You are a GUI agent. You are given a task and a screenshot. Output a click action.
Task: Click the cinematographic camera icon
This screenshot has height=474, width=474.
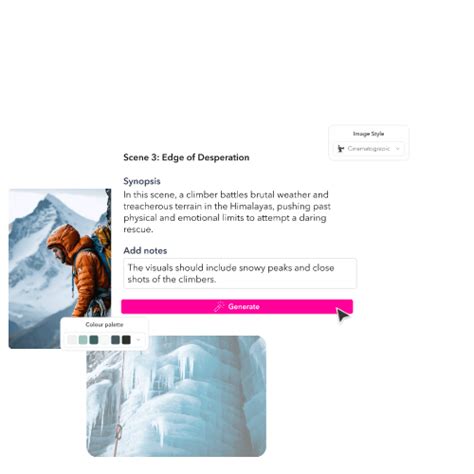pos(341,149)
